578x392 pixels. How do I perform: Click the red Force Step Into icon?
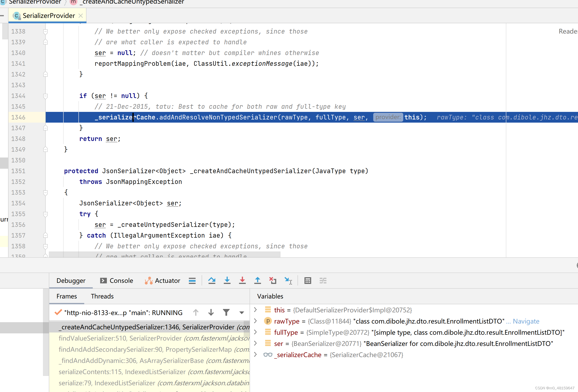coord(242,280)
